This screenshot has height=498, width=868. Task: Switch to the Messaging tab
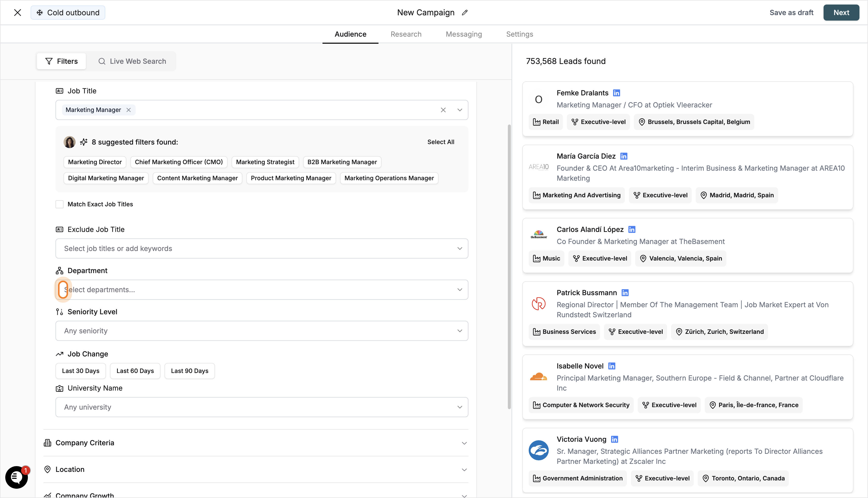pyautogui.click(x=464, y=34)
